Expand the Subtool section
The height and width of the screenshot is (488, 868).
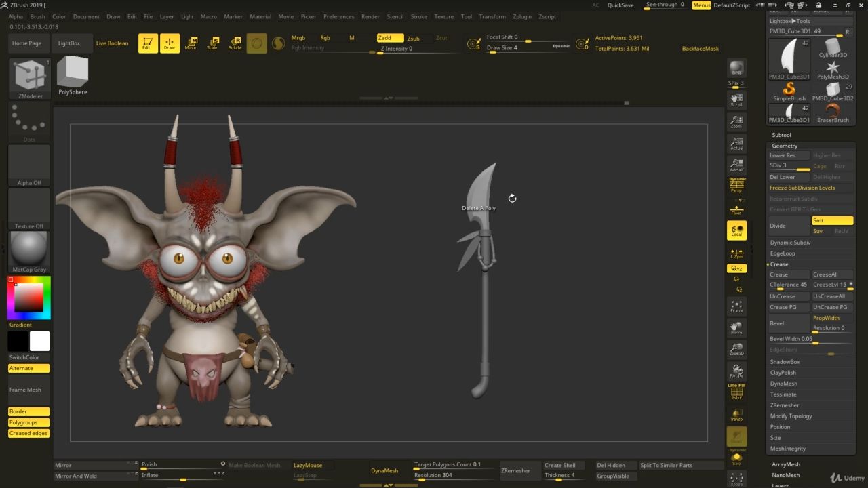coord(781,135)
